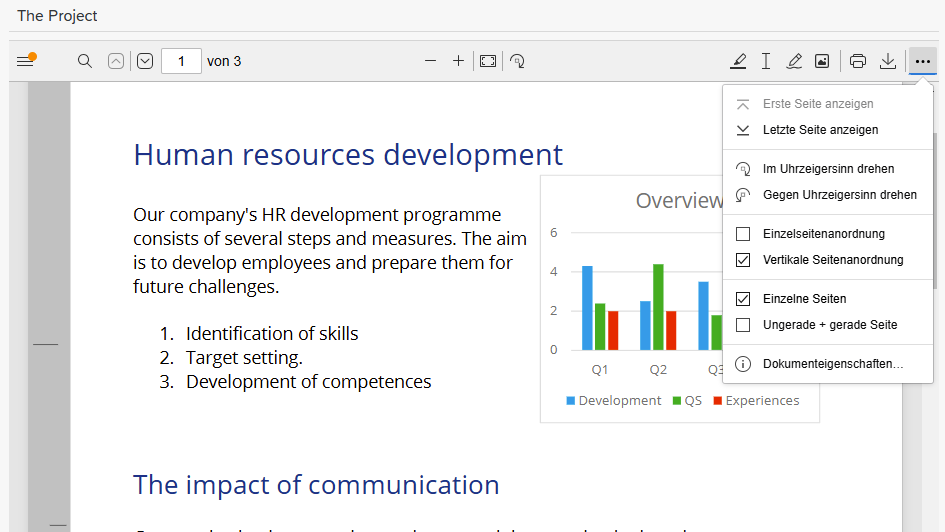Click the 'von 3' page count label
Screen dimensions: 945x532
[224, 61]
